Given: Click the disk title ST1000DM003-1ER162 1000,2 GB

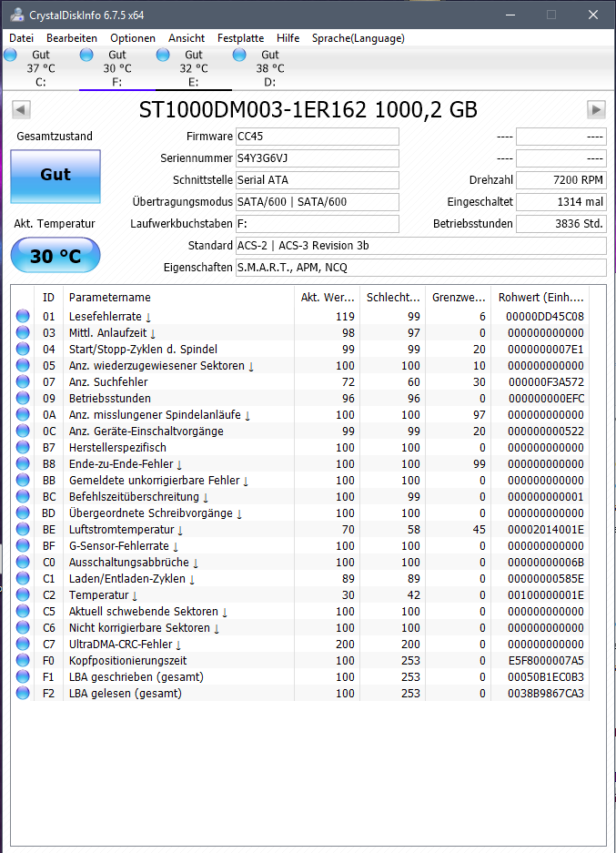Looking at the screenshot, I should [x=308, y=109].
